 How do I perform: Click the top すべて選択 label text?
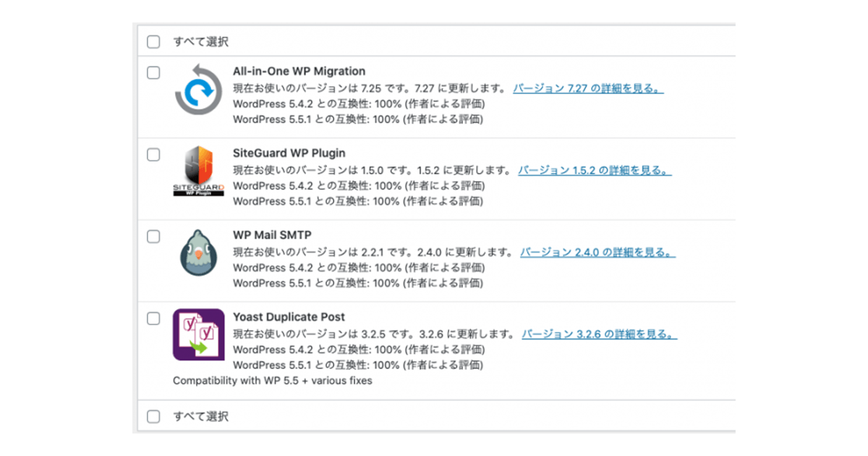[200, 42]
